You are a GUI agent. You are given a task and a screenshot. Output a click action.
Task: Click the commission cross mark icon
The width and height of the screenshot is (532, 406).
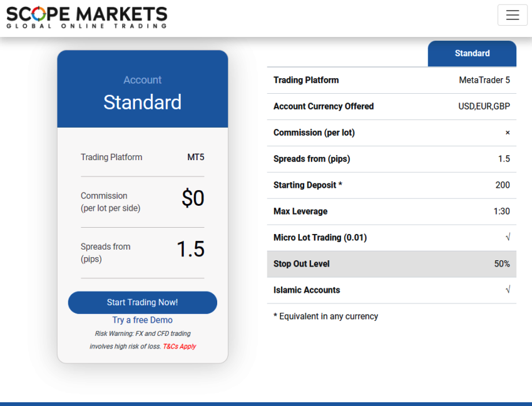pyautogui.click(x=508, y=133)
